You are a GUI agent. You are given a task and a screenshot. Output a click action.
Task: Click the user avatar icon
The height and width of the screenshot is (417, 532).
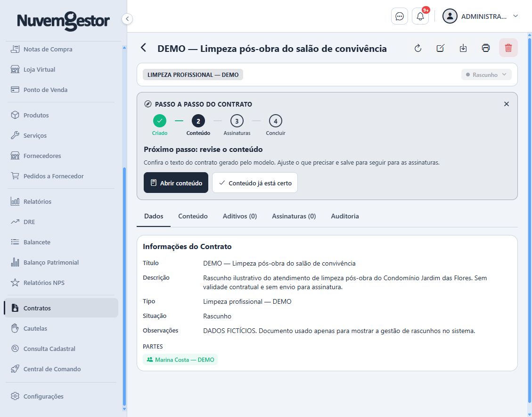(x=450, y=17)
